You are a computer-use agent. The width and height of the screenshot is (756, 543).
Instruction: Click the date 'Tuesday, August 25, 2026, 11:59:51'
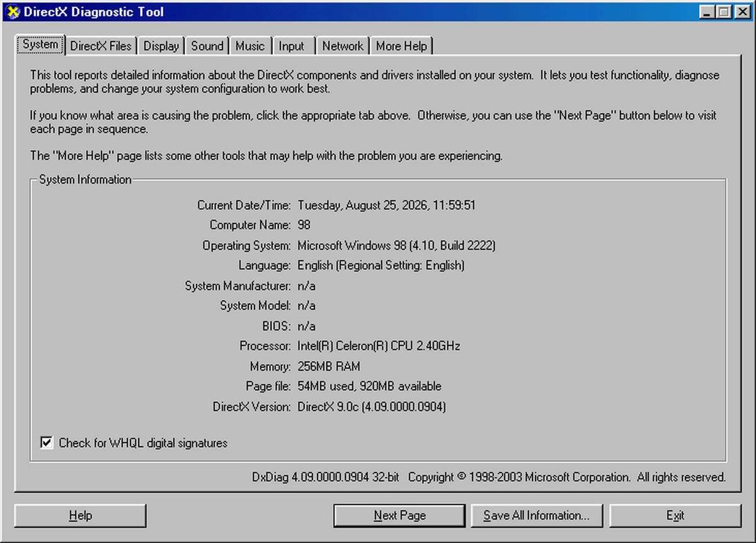click(387, 205)
